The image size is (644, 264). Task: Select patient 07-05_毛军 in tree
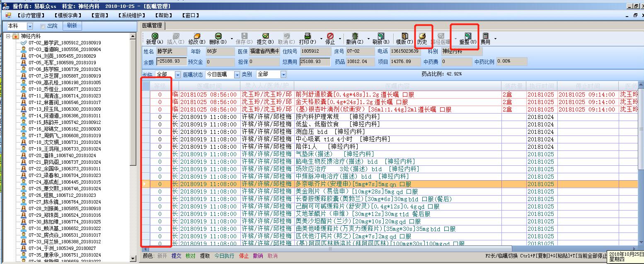62,63
